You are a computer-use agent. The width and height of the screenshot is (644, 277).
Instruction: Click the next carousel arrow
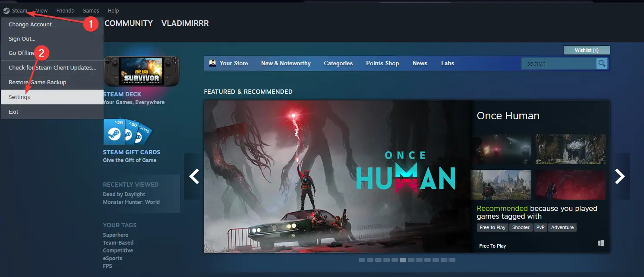[620, 176]
